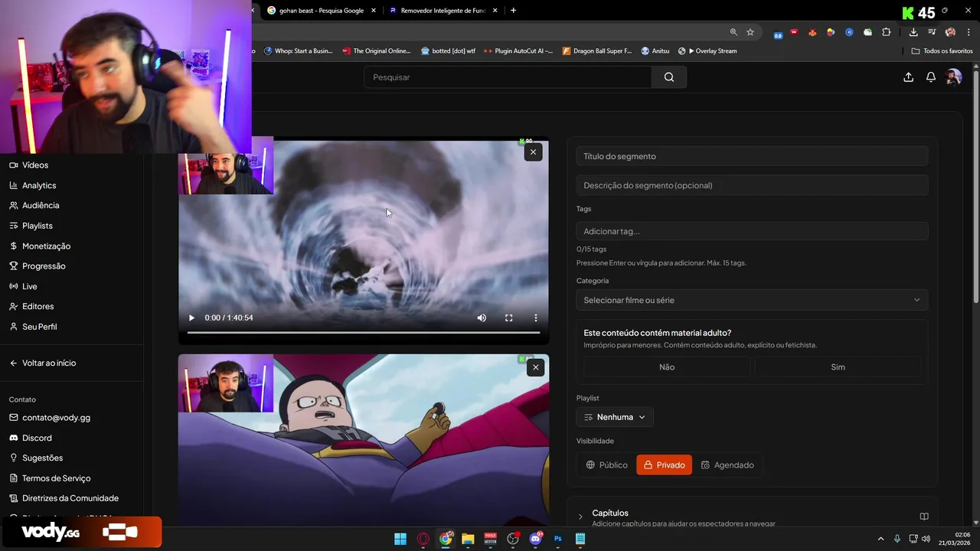Open the Overlay Stream bookmark
This screenshot has width=980, height=551.
coord(707,51)
